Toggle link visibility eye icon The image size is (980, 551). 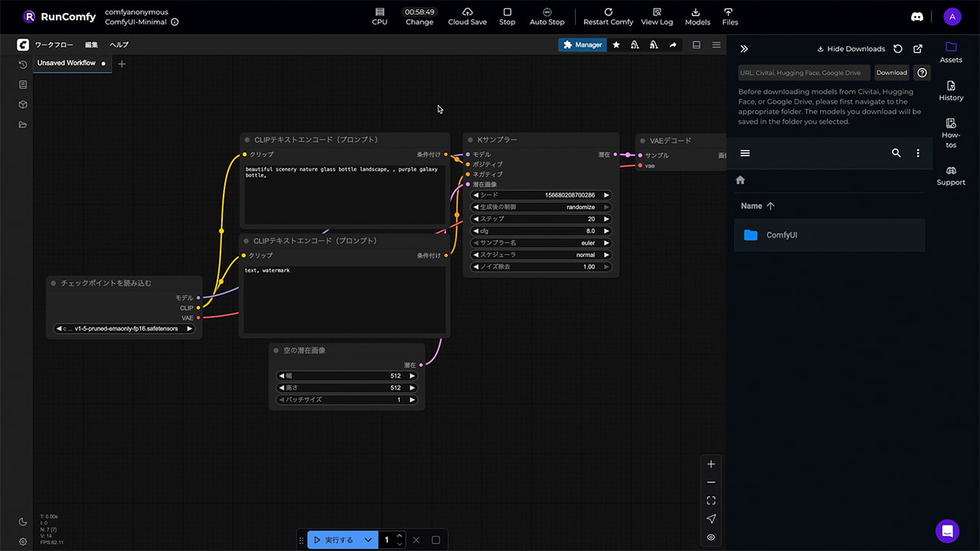click(x=710, y=537)
